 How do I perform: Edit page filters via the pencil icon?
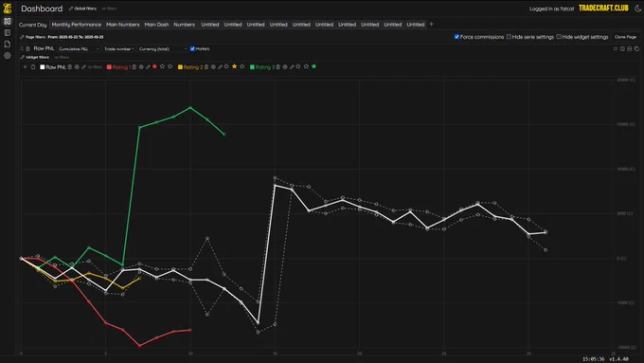22,37
